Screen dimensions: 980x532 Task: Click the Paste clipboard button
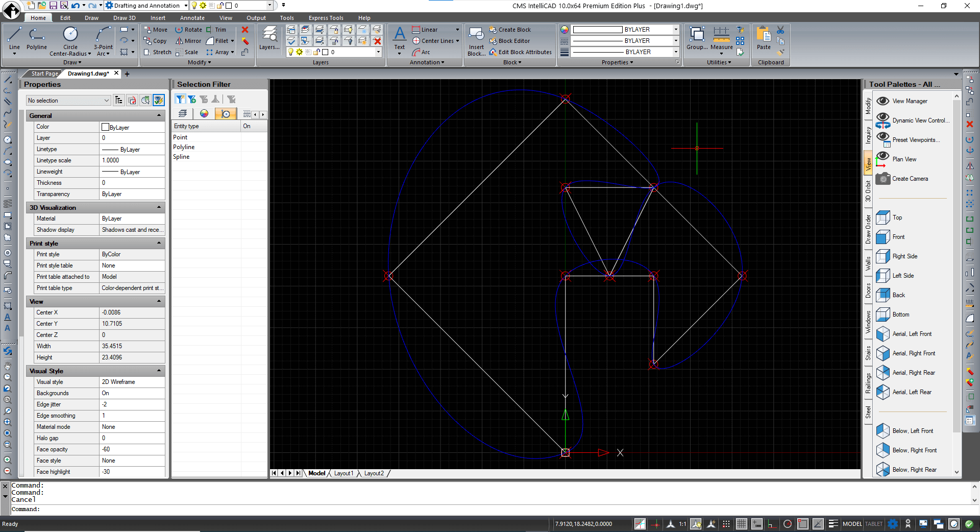pyautogui.click(x=764, y=38)
